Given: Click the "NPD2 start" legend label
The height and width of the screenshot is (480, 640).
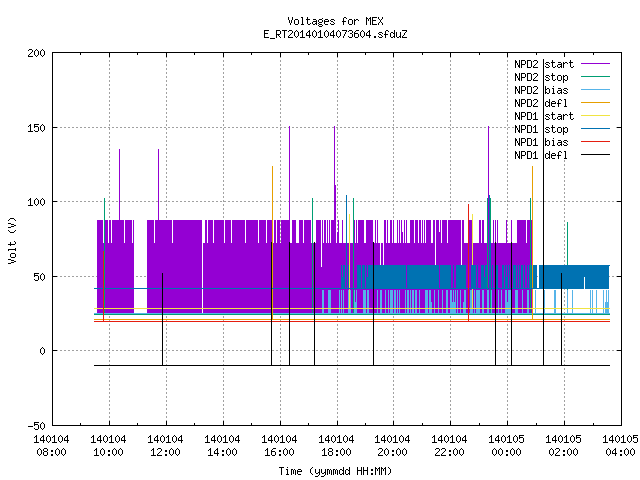Looking at the screenshot, I should click(x=544, y=64).
